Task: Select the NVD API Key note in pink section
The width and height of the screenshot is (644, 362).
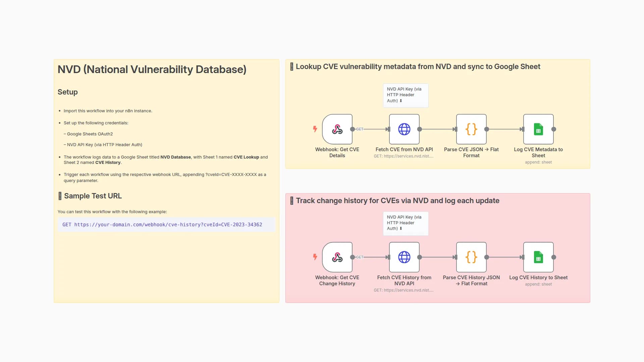Action: click(406, 223)
